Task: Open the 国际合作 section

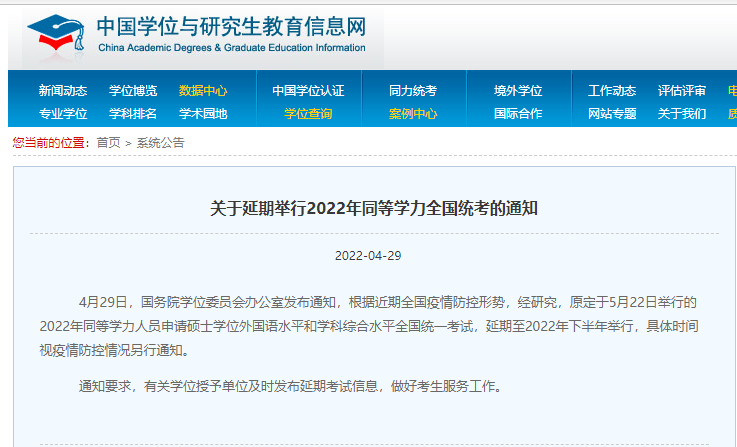Action: pyautogui.click(x=518, y=114)
